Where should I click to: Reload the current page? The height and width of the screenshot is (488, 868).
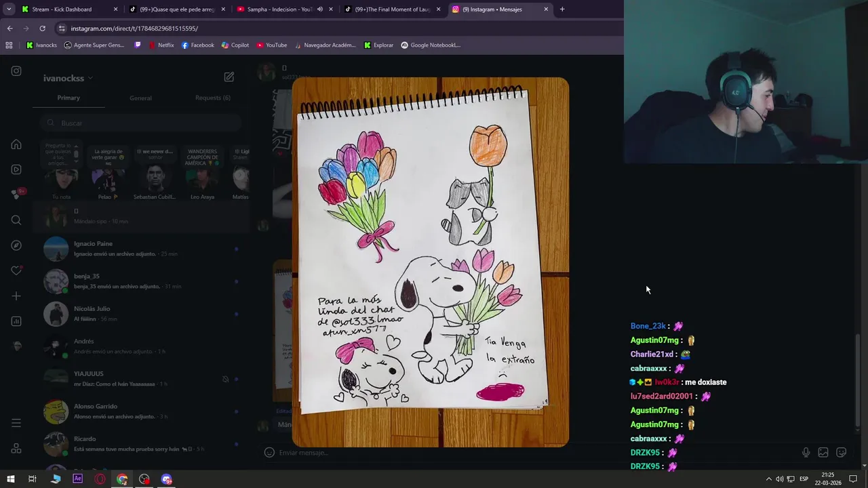[42, 28]
